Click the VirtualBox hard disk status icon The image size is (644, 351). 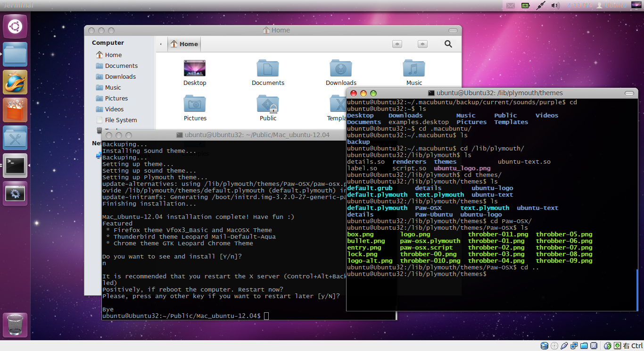(x=545, y=346)
